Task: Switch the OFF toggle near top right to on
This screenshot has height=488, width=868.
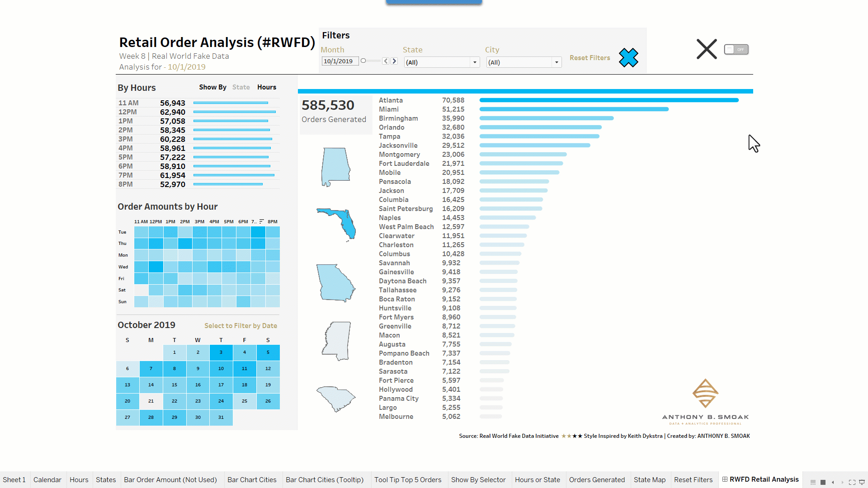Action: click(736, 49)
